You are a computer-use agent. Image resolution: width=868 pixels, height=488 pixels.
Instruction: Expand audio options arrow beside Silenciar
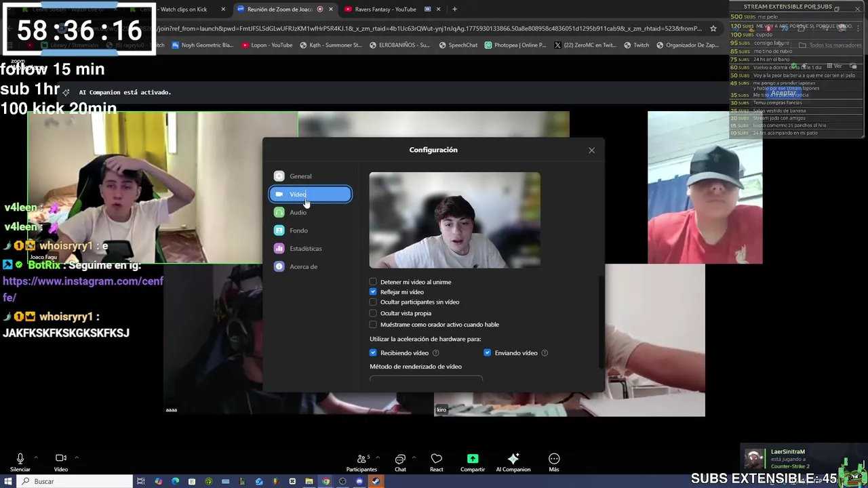(35, 457)
